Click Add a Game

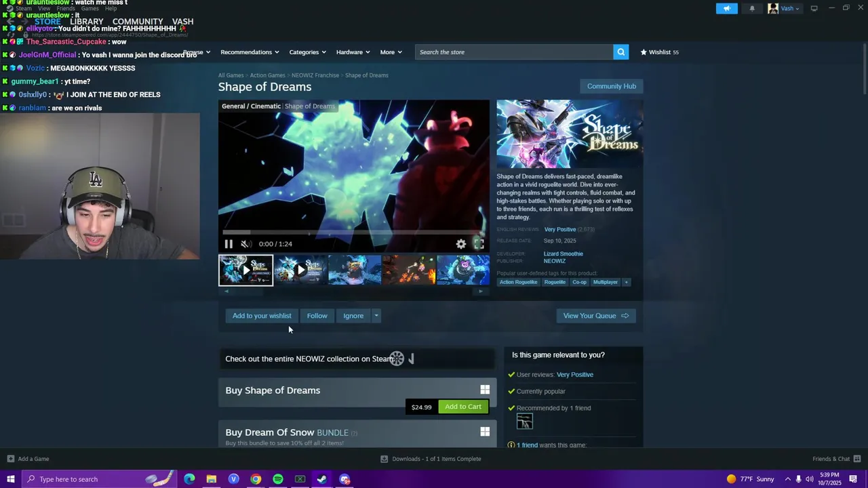click(28, 459)
